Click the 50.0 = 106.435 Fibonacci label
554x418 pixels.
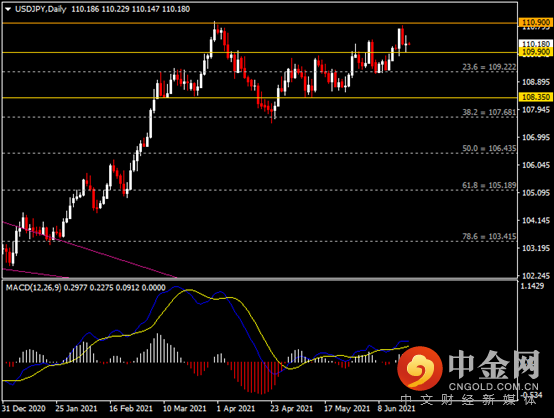point(489,148)
